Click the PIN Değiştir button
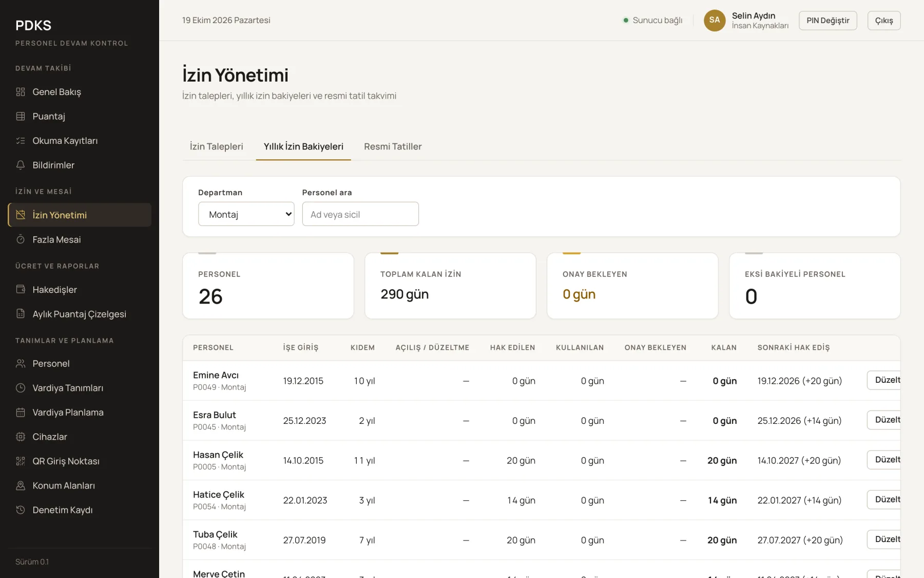The height and width of the screenshot is (578, 924). 828,21
